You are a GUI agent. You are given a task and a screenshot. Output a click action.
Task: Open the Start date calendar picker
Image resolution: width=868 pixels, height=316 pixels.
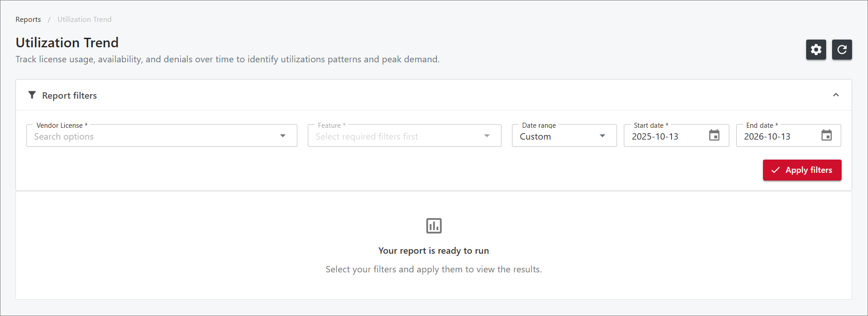click(714, 135)
